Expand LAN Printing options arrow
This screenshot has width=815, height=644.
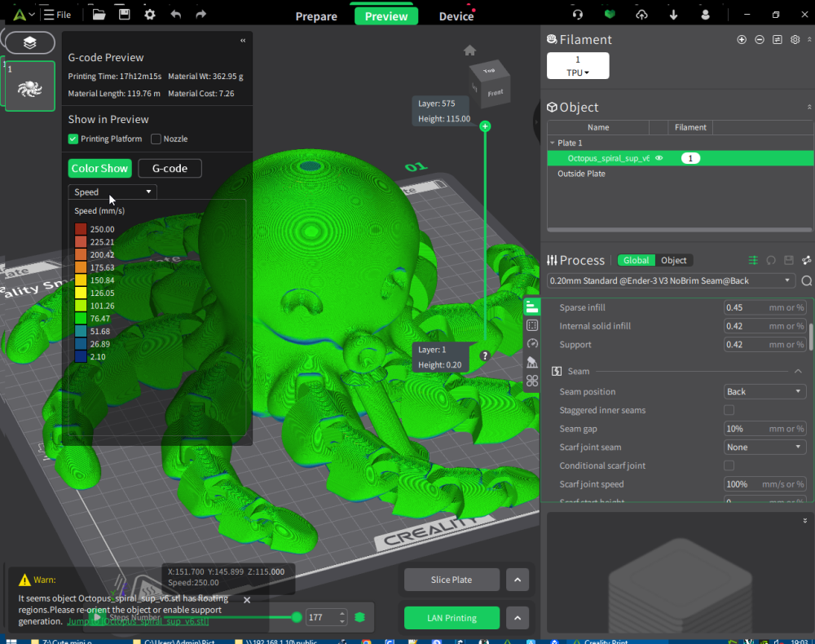pos(518,618)
